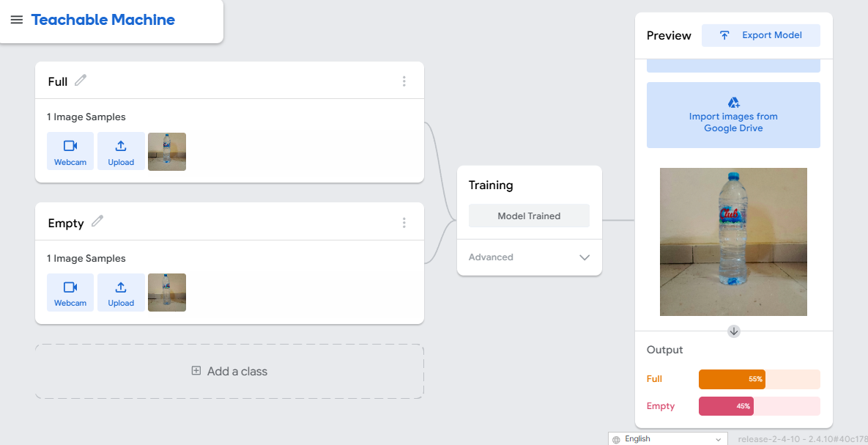Edit the Empty class name pencil icon
Screen dimensions: 868x445
pyautogui.click(x=97, y=221)
